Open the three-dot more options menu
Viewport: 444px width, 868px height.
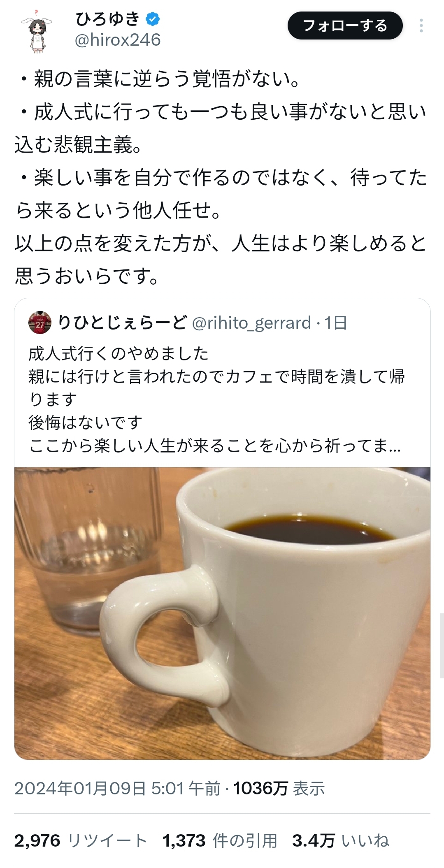421,26
